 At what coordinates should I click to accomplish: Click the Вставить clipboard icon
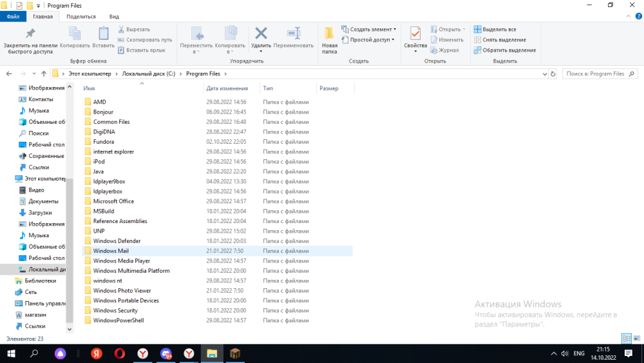[x=104, y=34]
